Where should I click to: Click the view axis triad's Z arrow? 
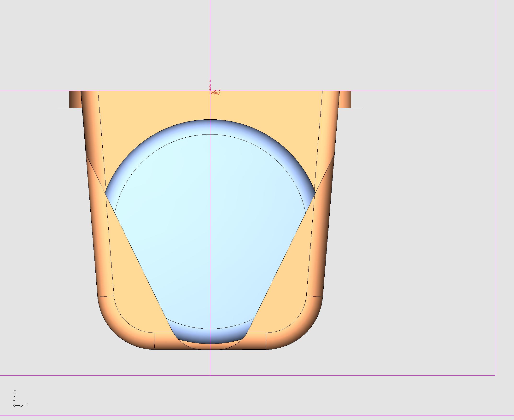pos(15,399)
